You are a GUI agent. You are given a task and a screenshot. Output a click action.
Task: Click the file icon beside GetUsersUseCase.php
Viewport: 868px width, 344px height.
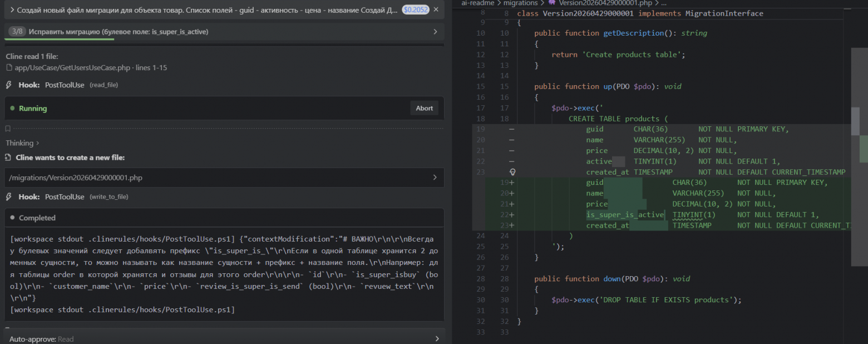point(9,68)
